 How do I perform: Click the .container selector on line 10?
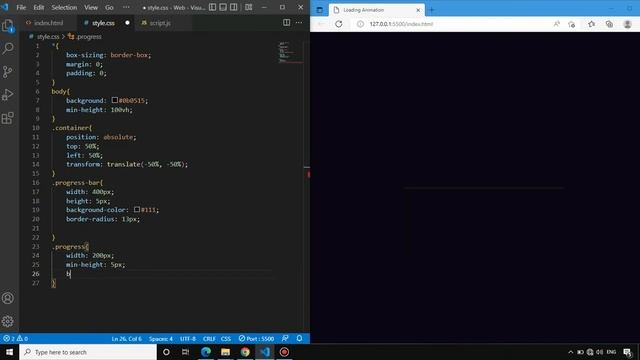click(71, 128)
